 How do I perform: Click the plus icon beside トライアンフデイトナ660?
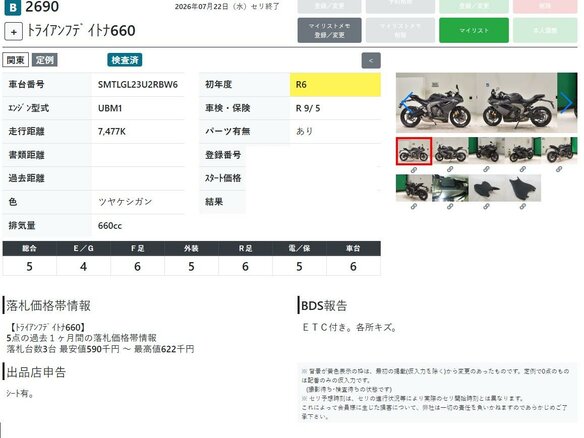pos(13,32)
